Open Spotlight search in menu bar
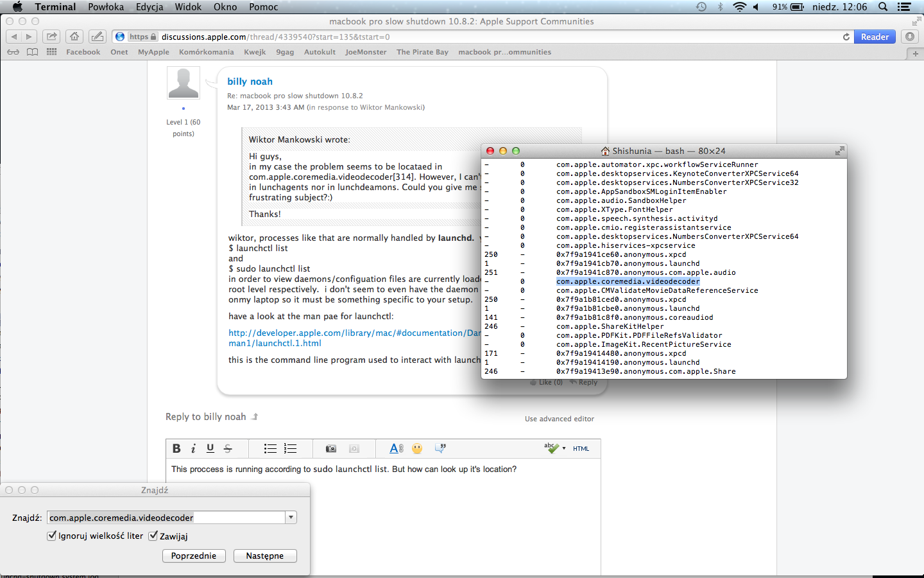Image resolution: width=924 pixels, height=578 pixels. 883,7
